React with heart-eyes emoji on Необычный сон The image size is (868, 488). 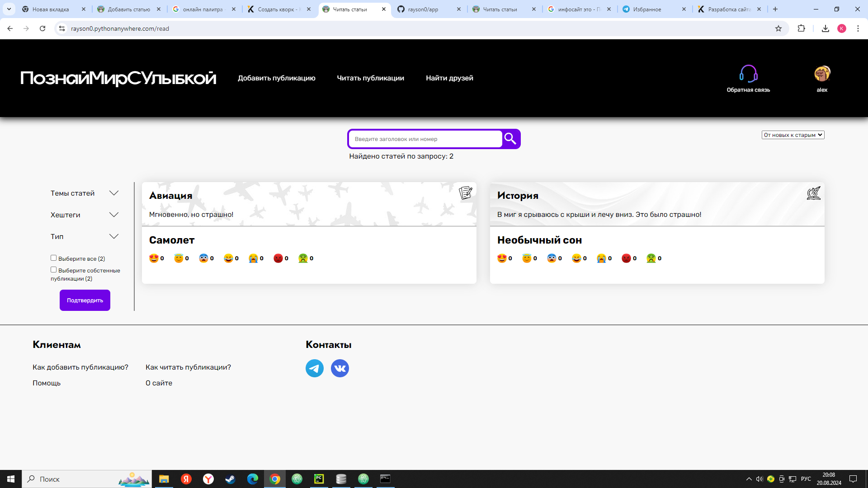tap(502, 258)
